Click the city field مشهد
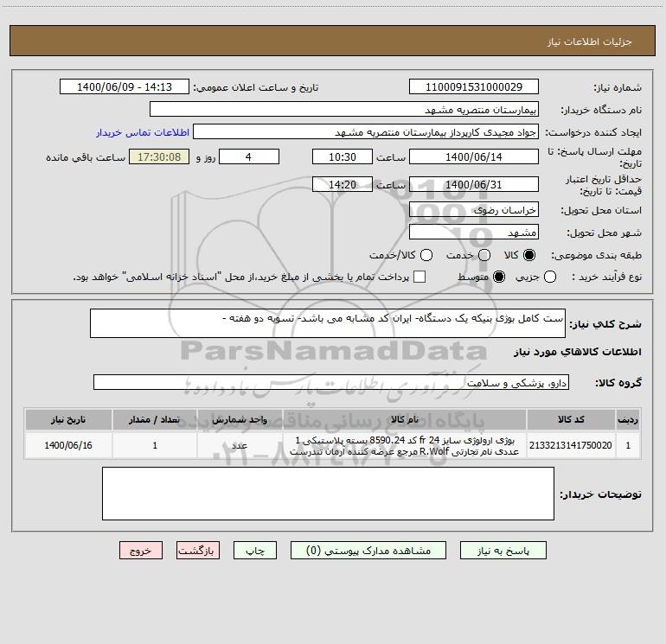 [x=474, y=232]
